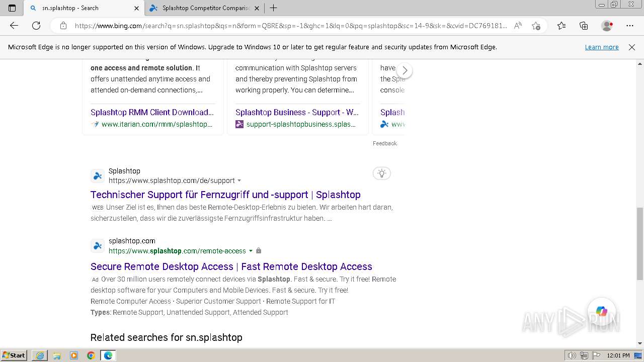Open support-splashtopbusiness URL link

301,124
